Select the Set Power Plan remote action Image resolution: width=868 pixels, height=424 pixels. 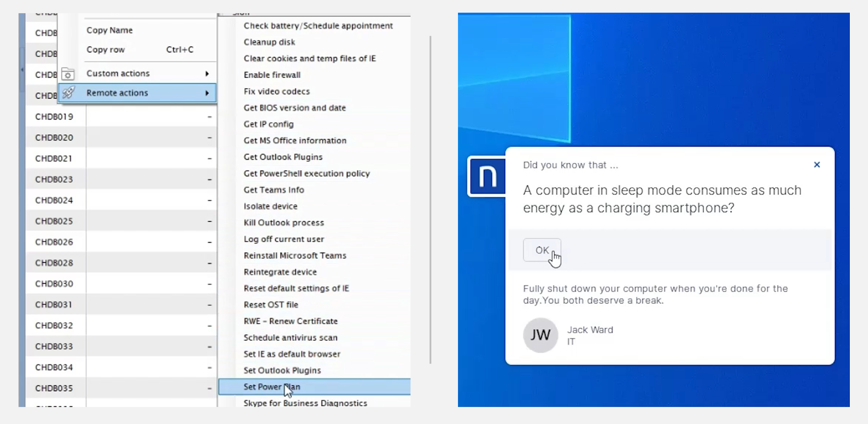(x=271, y=387)
